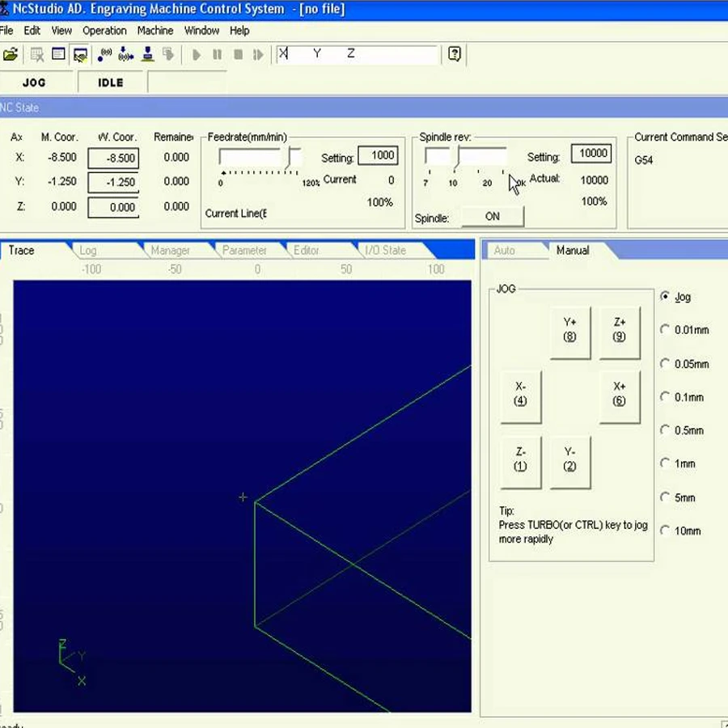This screenshot has width=728, height=728.
Task: Switch to the Parameter tab
Action: (x=245, y=251)
